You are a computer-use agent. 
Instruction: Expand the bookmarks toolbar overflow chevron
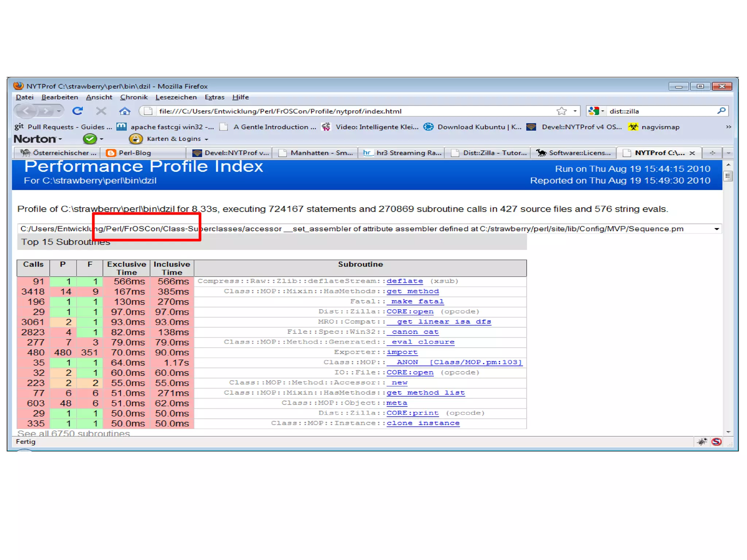[x=728, y=127]
